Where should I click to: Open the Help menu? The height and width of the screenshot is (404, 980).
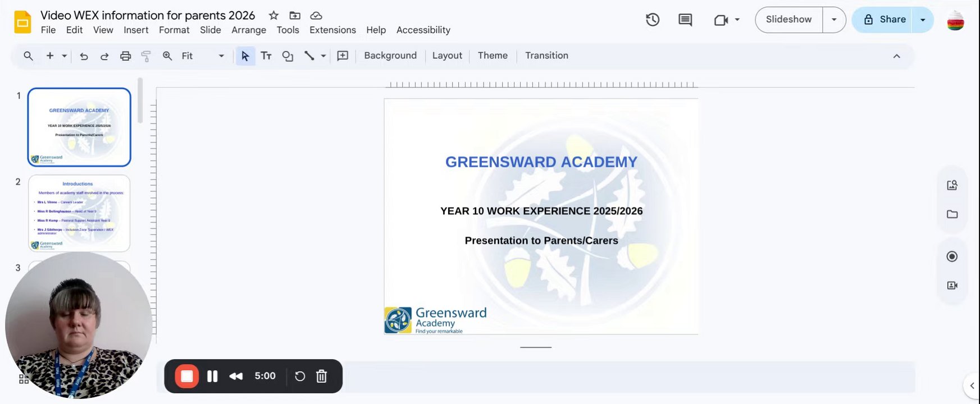(376, 30)
